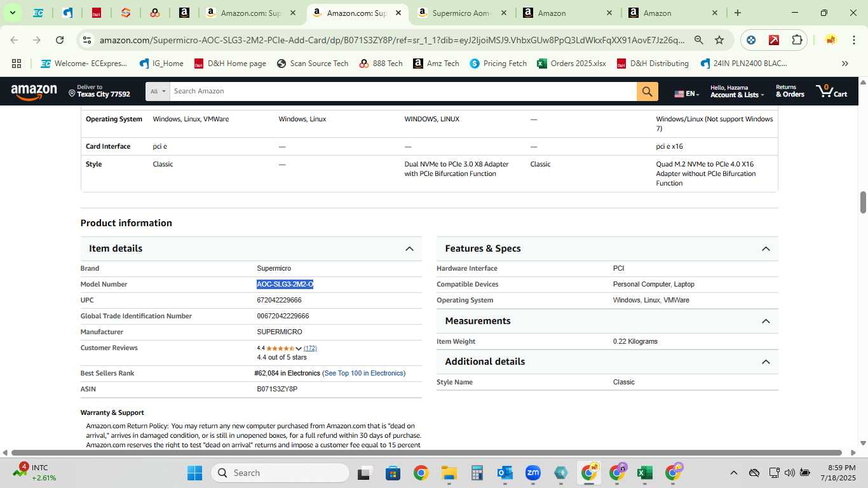Open the new tab plus button
Screen dimensions: 868x488
click(x=737, y=13)
